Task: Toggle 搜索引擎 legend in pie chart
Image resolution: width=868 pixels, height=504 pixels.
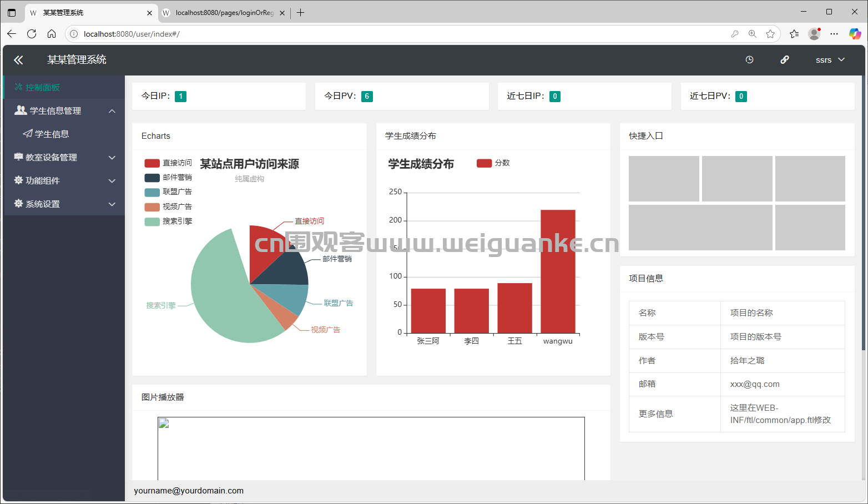Action: 168,221
